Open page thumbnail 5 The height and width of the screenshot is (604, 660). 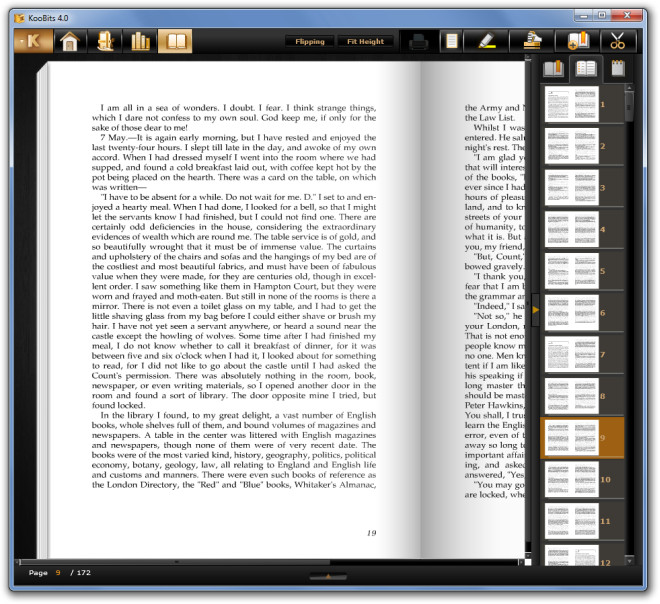pyautogui.click(x=572, y=271)
